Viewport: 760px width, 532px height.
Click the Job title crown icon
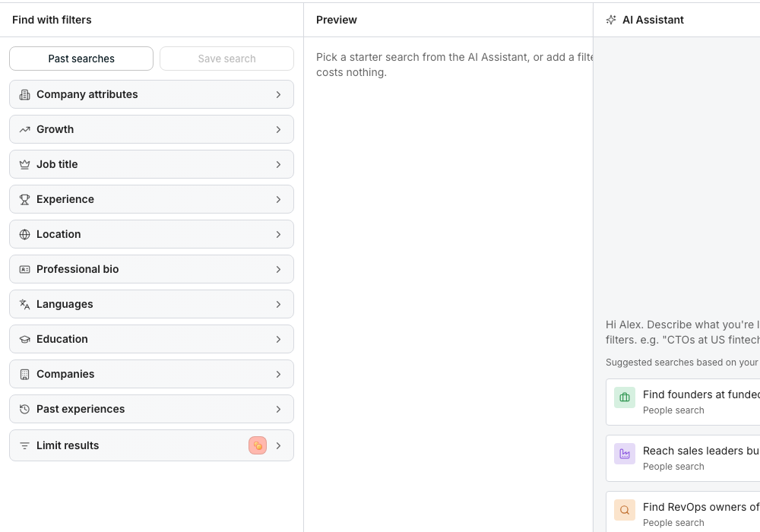(25, 164)
